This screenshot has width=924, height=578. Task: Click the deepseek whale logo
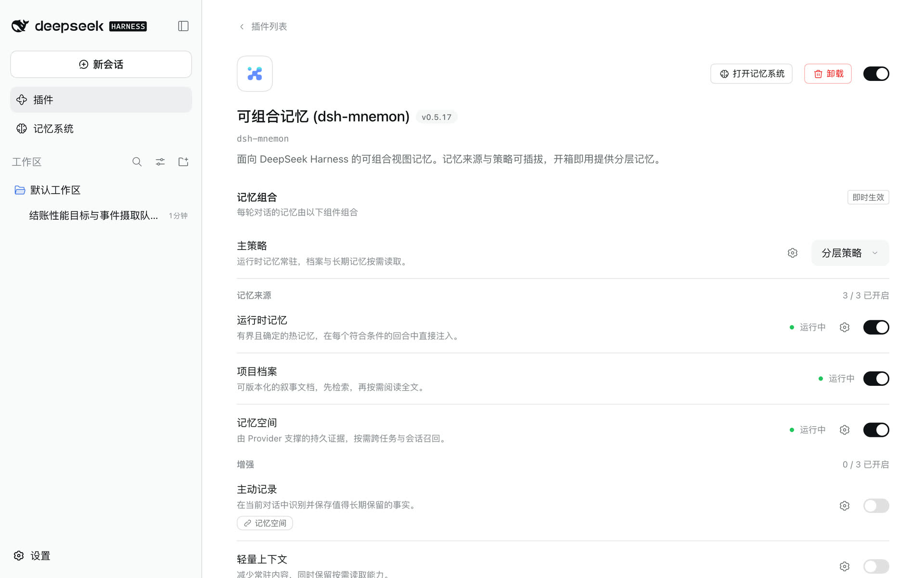[20, 26]
